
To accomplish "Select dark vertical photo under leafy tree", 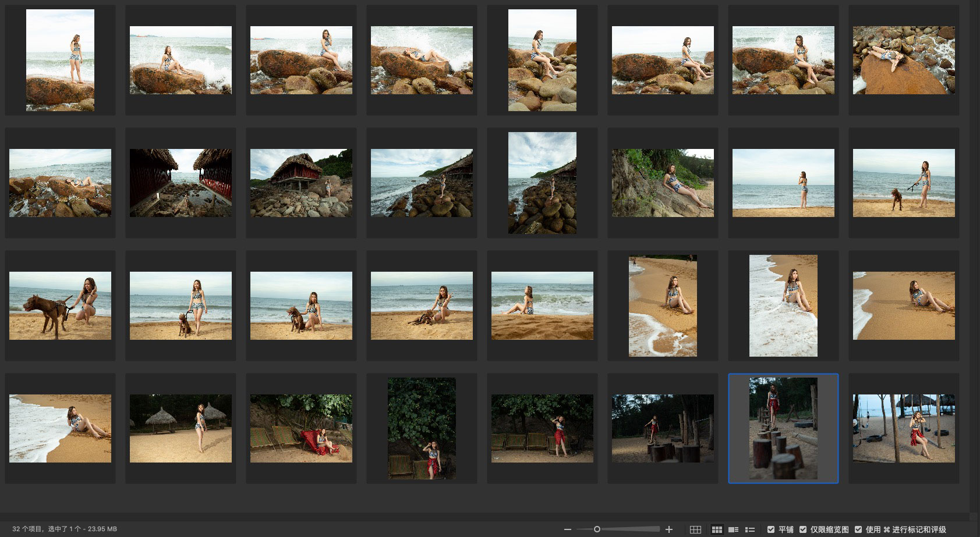I will tap(422, 428).
